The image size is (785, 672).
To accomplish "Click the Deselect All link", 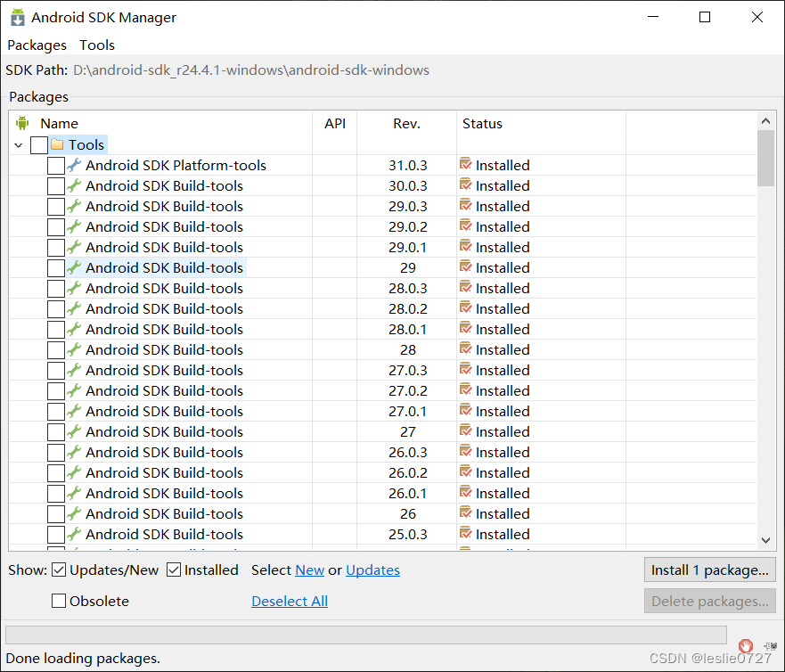I will tap(290, 601).
